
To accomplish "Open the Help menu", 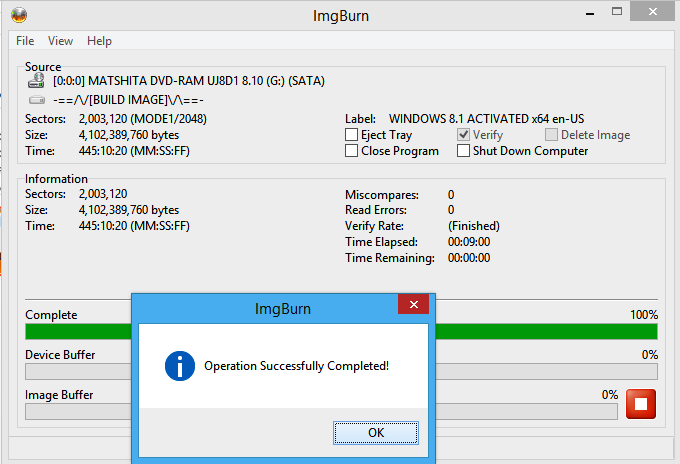I will tap(99, 41).
